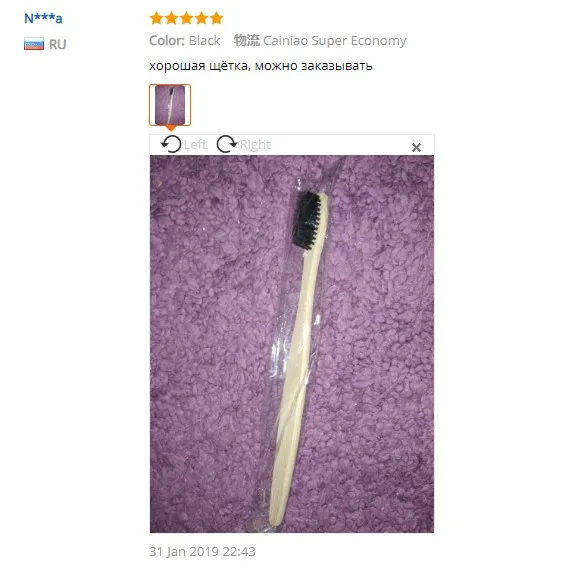Click the fourth rating star
The height and width of the screenshot is (570, 562).
pos(201,18)
